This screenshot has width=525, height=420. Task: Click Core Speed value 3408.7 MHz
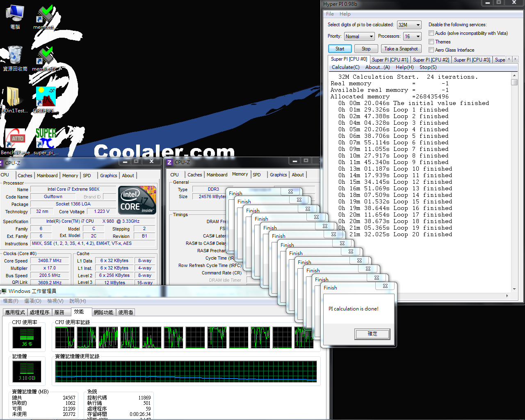coord(50,261)
